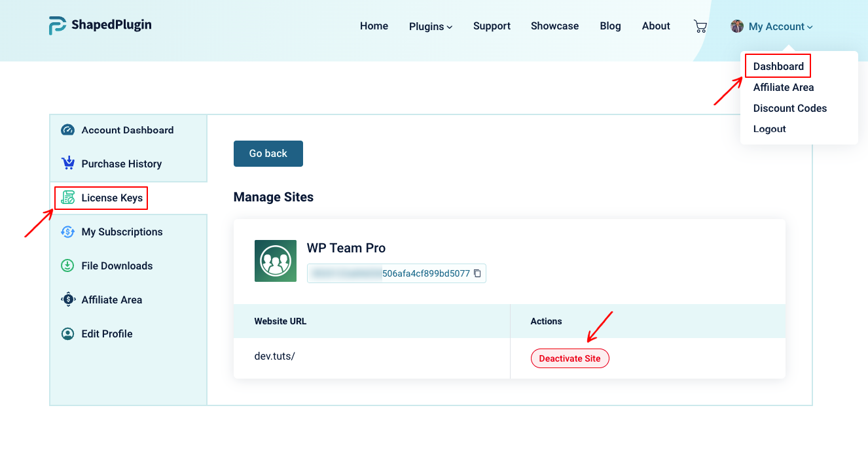Click the ShapedPlugin logo
The height and width of the screenshot is (461, 868).
pyautogui.click(x=100, y=26)
